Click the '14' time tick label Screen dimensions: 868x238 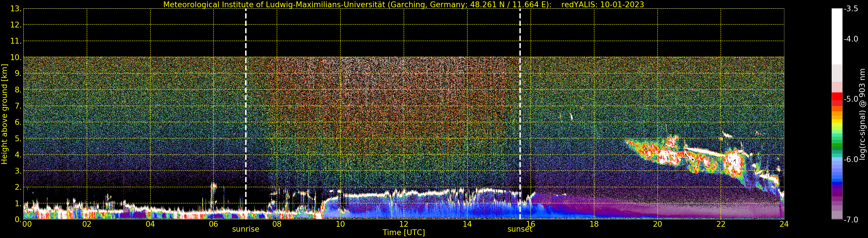tap(467, 224)
